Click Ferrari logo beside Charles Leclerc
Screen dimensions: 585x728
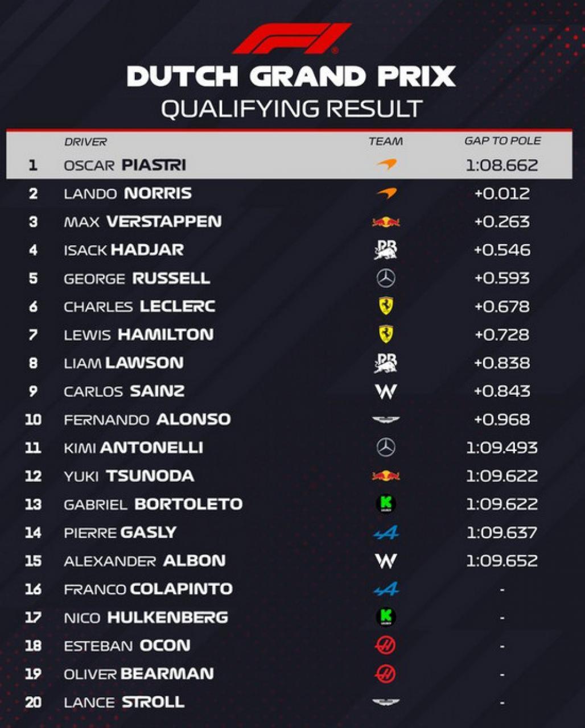point(386,306)
